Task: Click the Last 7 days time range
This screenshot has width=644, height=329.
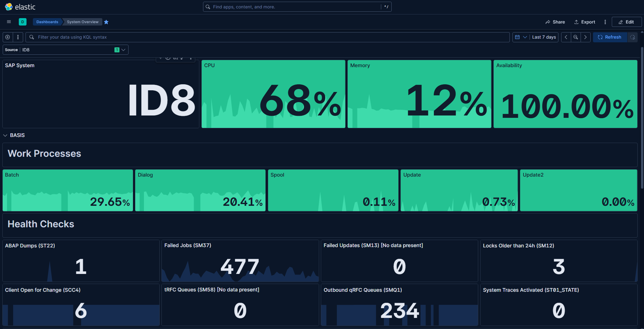Action: click(544, 37)
